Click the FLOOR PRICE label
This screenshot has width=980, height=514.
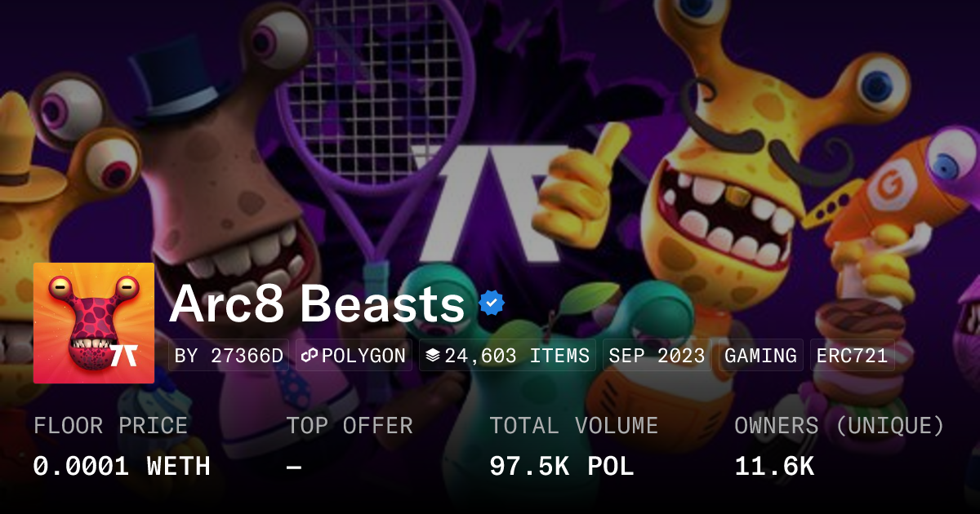click(110, 426)
